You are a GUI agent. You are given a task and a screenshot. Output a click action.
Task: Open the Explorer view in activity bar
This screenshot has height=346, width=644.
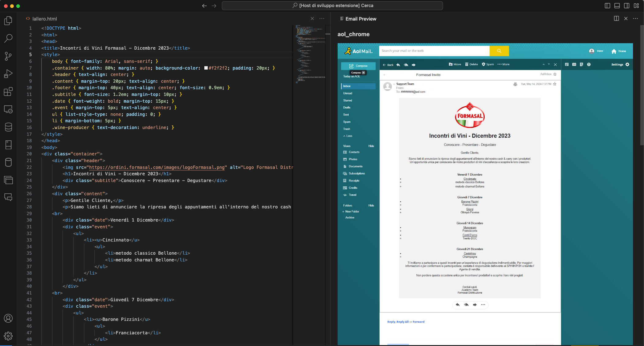pyautogui.click(x=8, y=21)
